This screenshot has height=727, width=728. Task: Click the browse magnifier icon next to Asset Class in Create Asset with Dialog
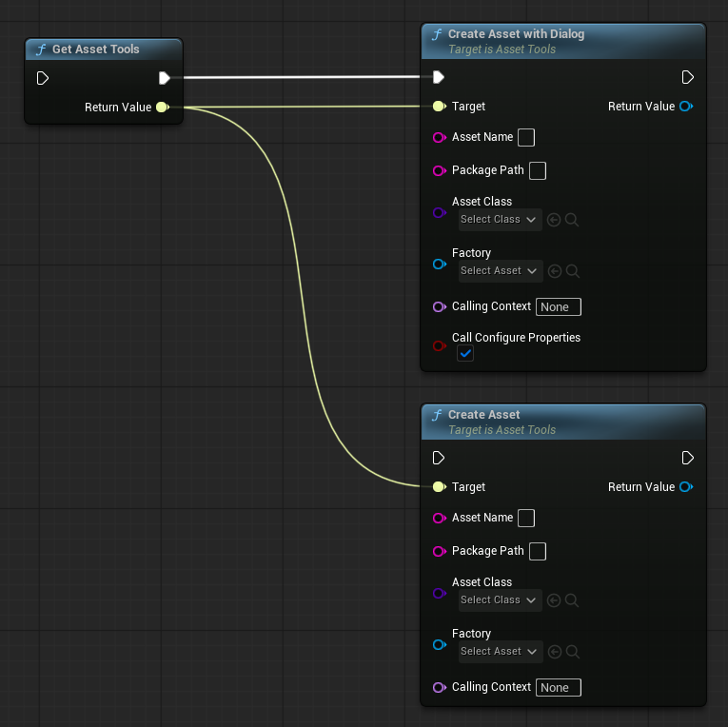pyautogui.click(x=573, y=220)
